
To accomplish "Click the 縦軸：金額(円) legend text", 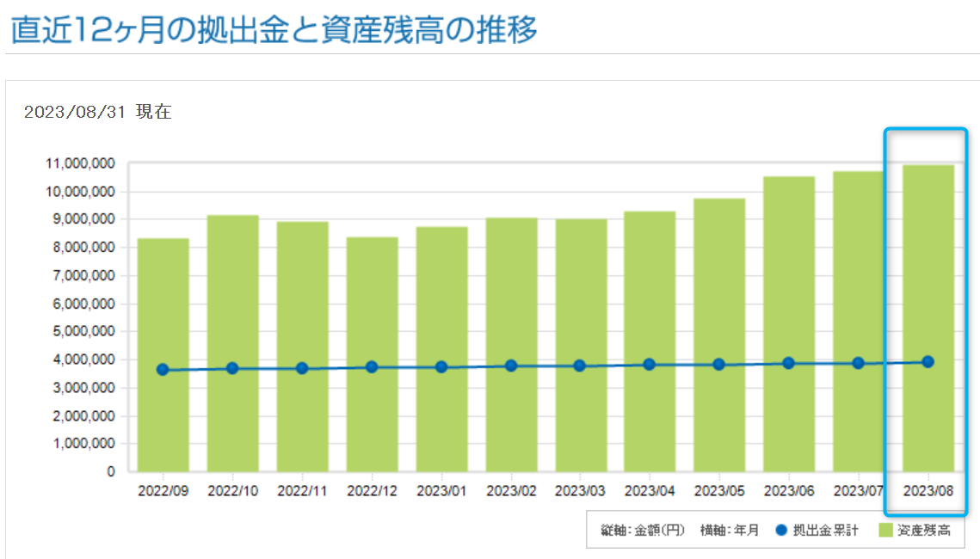I will 644,531.
